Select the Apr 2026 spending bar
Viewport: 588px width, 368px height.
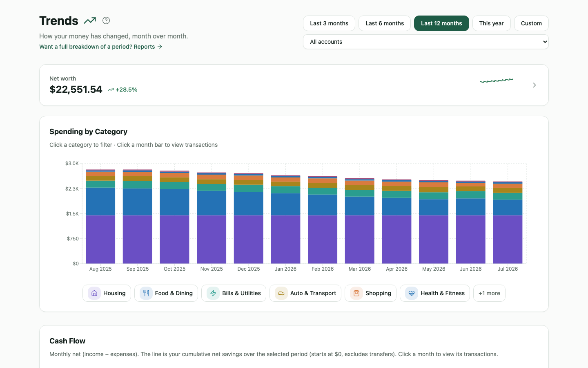[x=396, y=222]
